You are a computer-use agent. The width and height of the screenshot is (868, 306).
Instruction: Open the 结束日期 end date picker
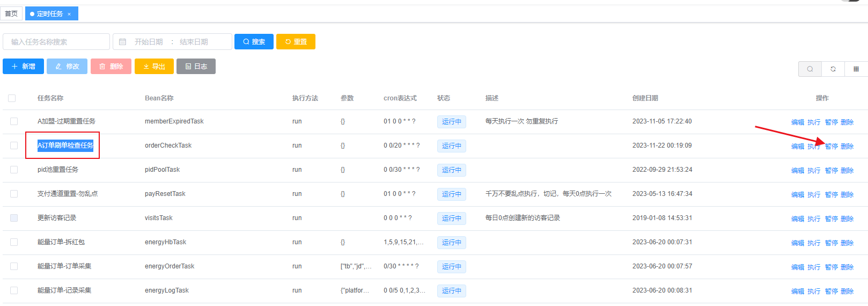194,42
